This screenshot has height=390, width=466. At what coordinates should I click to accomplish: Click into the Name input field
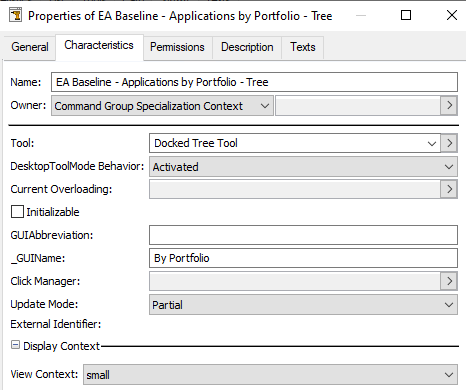(254, 82)
